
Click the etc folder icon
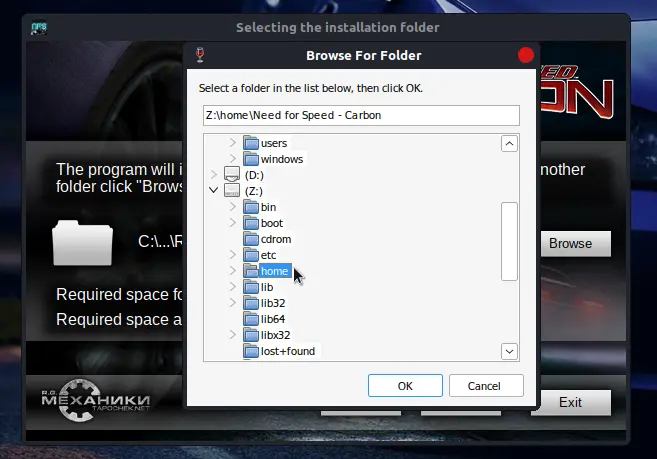(x=251, y=255)
